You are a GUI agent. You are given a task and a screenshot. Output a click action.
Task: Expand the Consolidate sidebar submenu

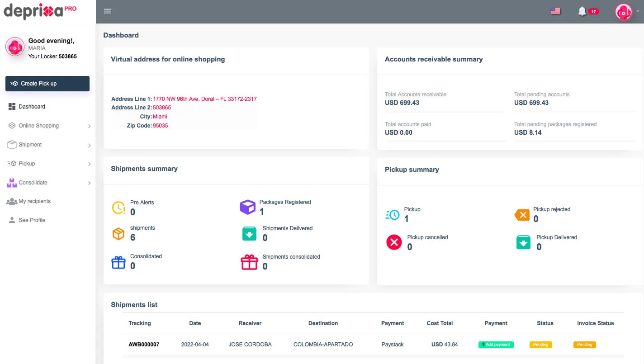coord(49,183)
